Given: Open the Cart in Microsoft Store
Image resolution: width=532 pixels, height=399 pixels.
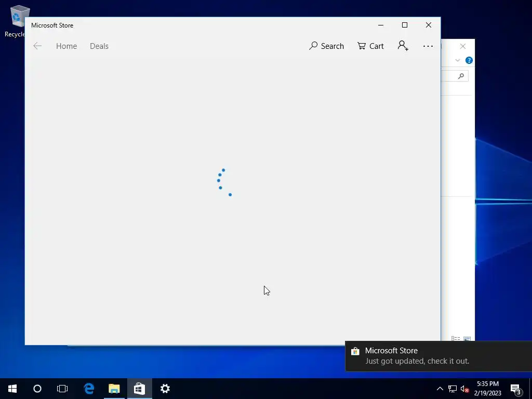Looking at the screenshot, I should pyautogui.click(x=370, y=46).
